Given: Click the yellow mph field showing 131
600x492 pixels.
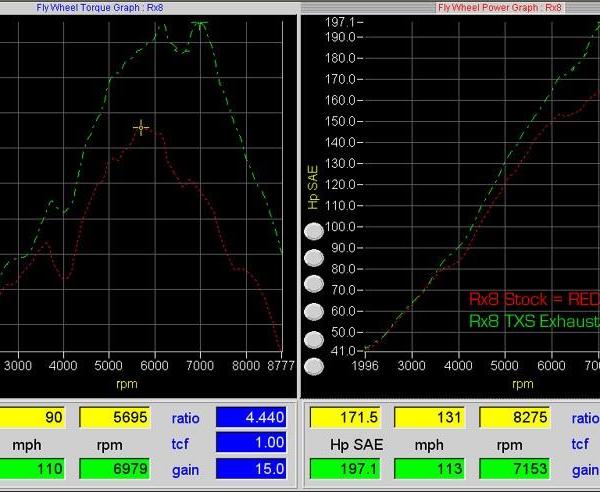Looking at the screenshot, I should click(x=429, y=417).
